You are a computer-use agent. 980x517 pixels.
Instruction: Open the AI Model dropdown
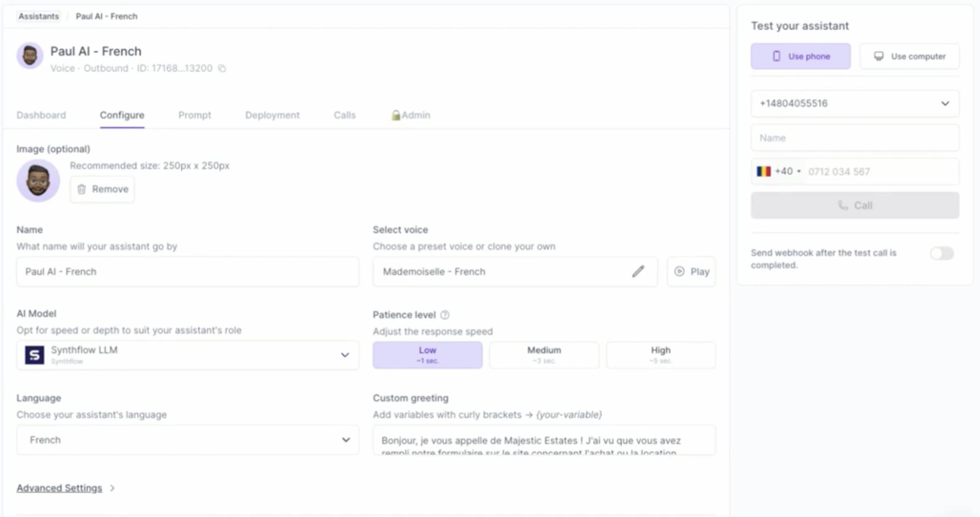(x=188, y=355)
